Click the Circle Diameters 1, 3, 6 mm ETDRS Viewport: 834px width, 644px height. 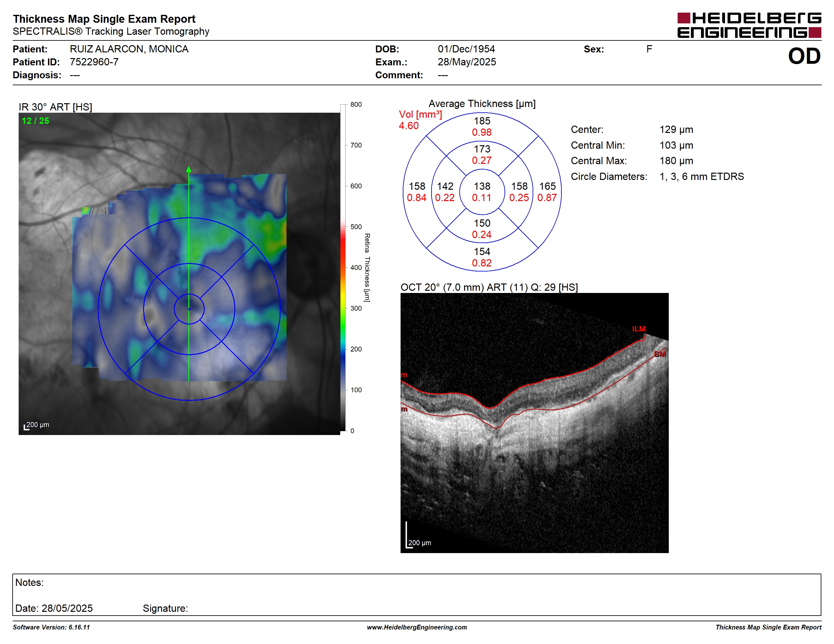click(x=702, y=177)
